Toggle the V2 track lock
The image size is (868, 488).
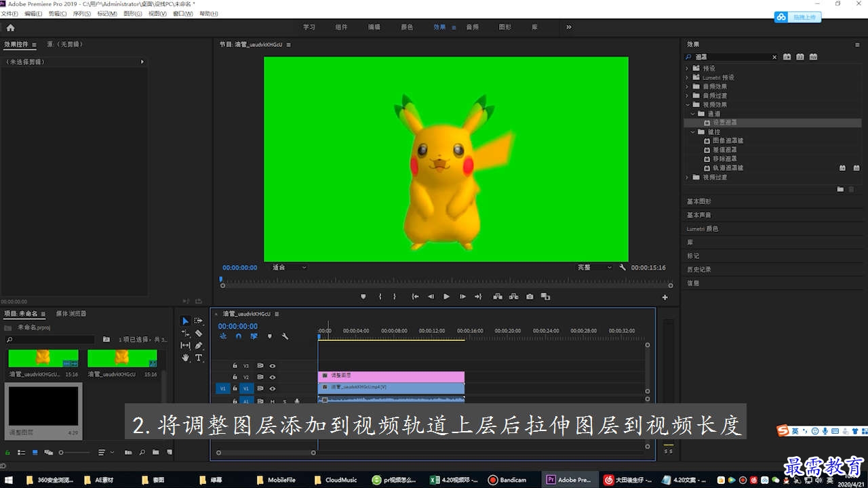click(x=235, y=377)
